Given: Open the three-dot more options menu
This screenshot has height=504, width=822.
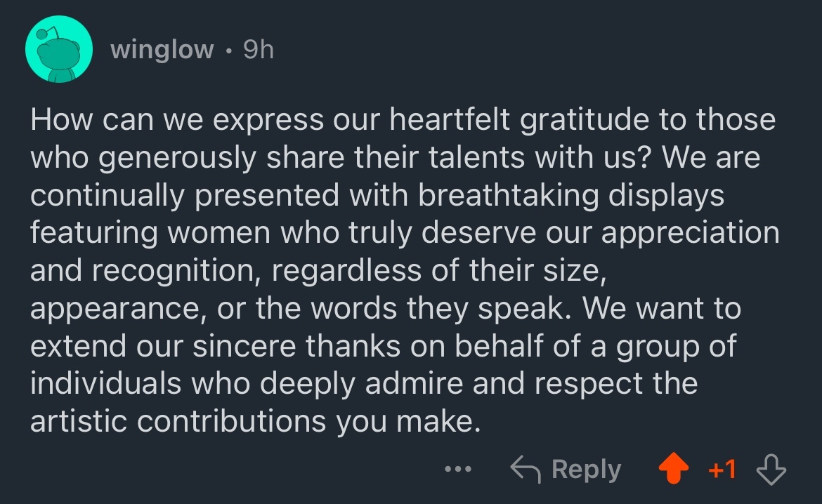Looking at the screenshot, I should coord(460,469).
